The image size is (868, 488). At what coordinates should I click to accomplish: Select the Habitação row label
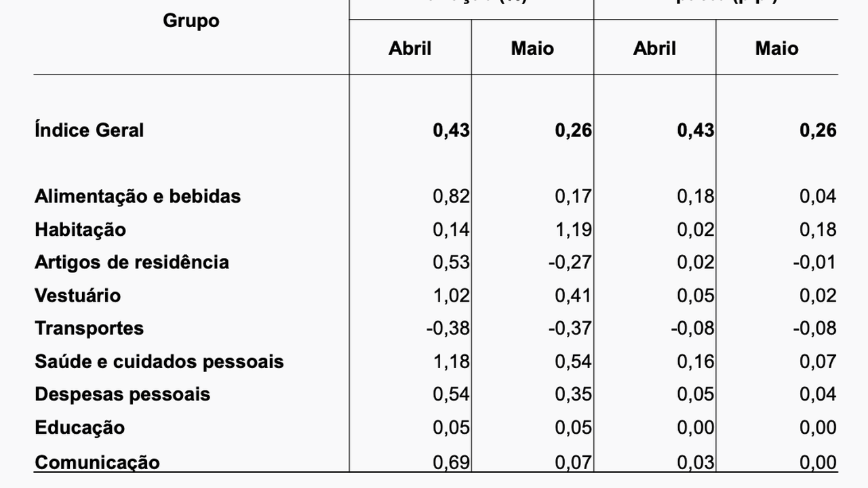coord(80,230)
